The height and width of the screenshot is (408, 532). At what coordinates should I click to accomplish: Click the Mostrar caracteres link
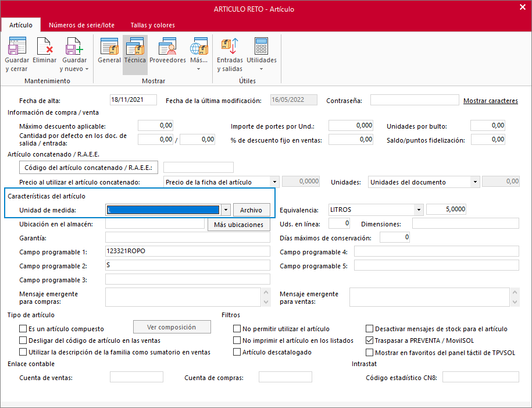point(491,101)
